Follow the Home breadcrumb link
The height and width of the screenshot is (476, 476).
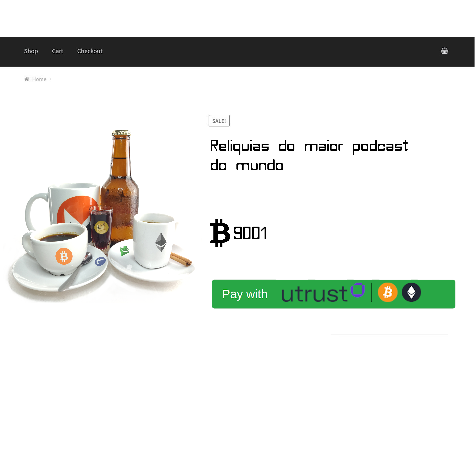click(x=39, y=79)
